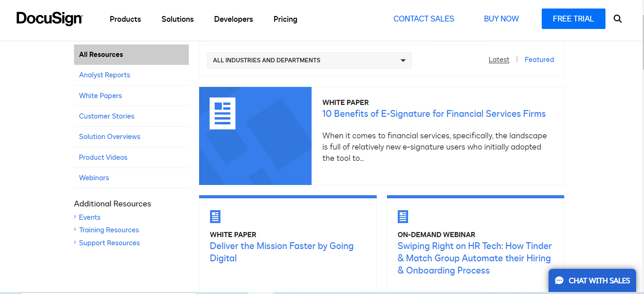The height and width of the screenshot is (294, 644).
Task: Open the Solutions menu
Action: [x=177, y=19]
